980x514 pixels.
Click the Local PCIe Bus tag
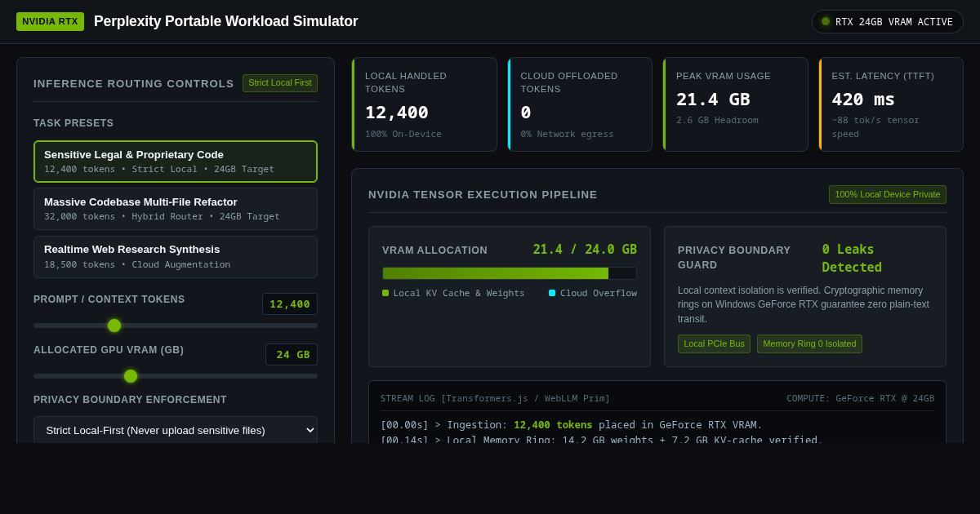click(x=714, y=343)
